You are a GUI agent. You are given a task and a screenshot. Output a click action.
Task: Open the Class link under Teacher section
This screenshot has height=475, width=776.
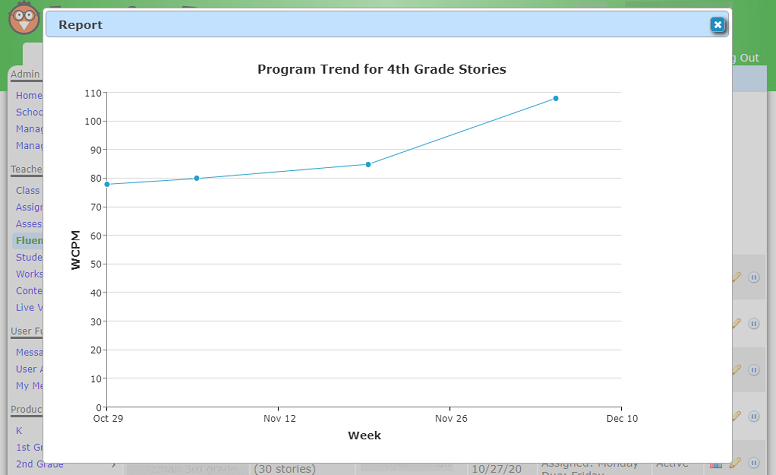pyautogui.click(x=28, y=190)
